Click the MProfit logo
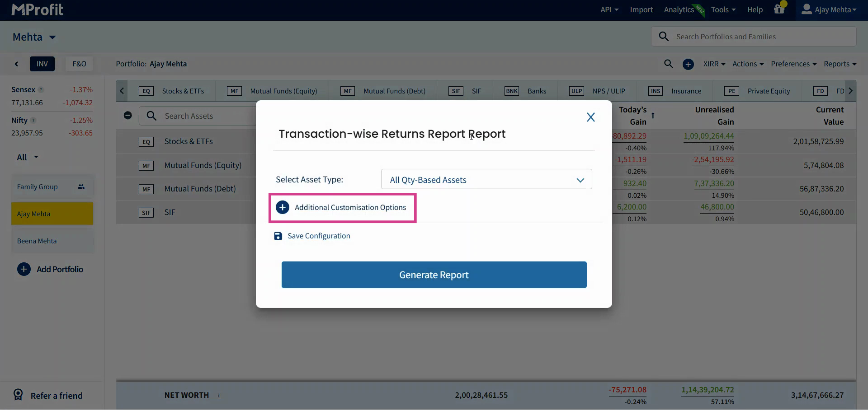This screenshot has width=868, height=410. (37, 9)
